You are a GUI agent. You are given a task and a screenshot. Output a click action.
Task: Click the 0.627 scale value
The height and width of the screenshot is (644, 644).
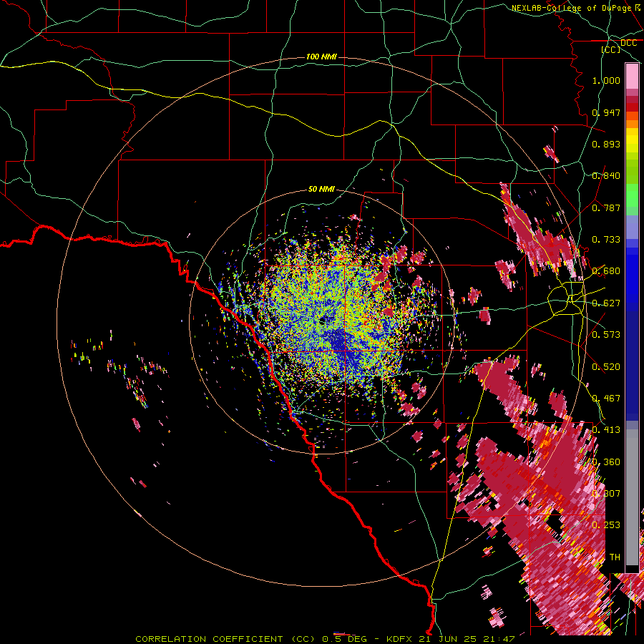pos(606,303)
